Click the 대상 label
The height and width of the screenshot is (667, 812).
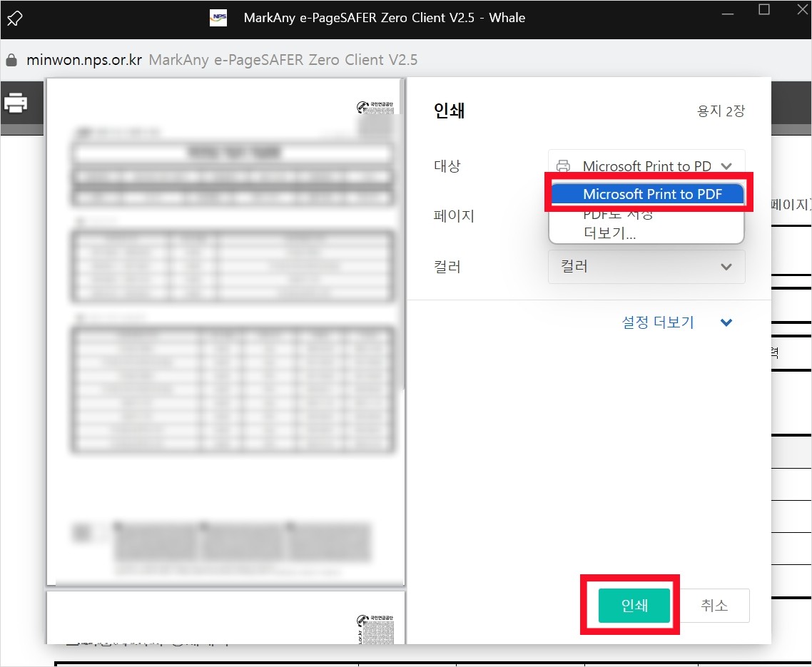(x=447, y=166)
